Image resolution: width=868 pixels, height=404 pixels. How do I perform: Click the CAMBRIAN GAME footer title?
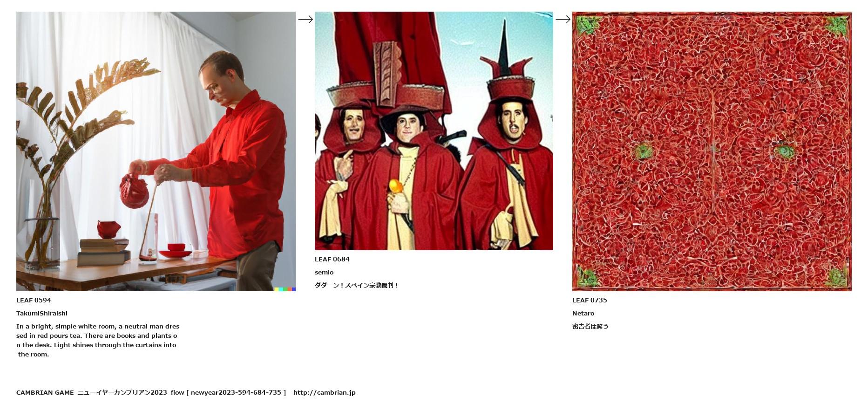click(x=45, y=392)
